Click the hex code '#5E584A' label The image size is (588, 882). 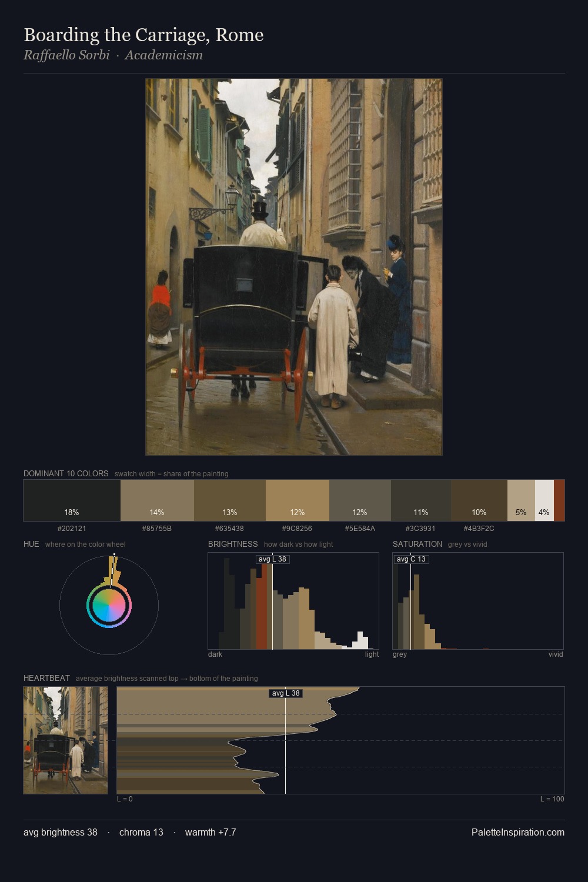tap(360, 529)
